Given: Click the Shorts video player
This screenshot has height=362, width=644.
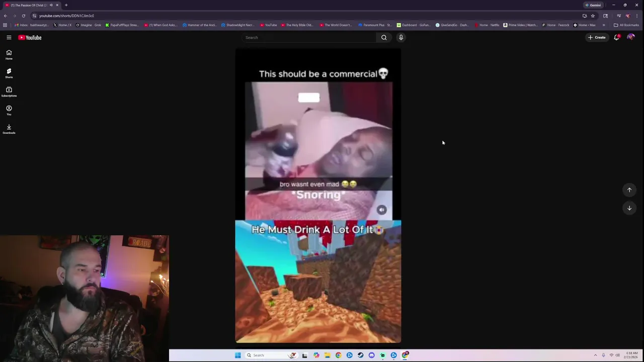Looking at the screenshot, I should 318,195.
